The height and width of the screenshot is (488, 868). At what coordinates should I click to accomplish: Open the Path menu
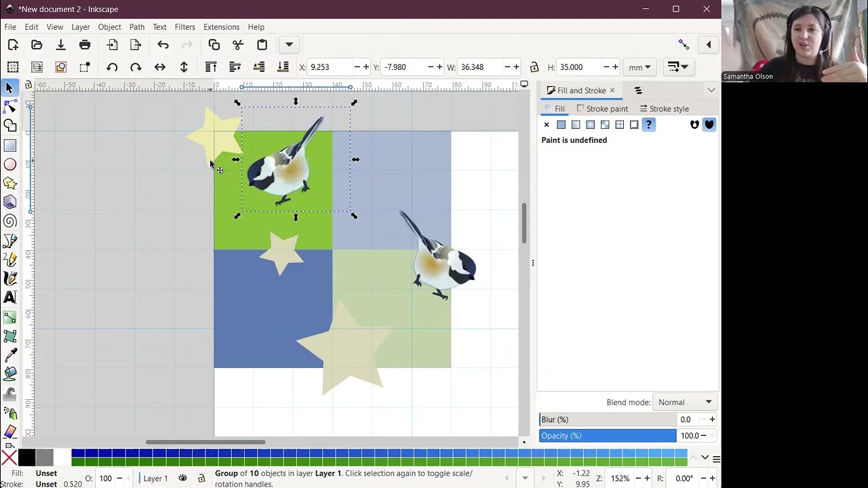tap(137, 27)
